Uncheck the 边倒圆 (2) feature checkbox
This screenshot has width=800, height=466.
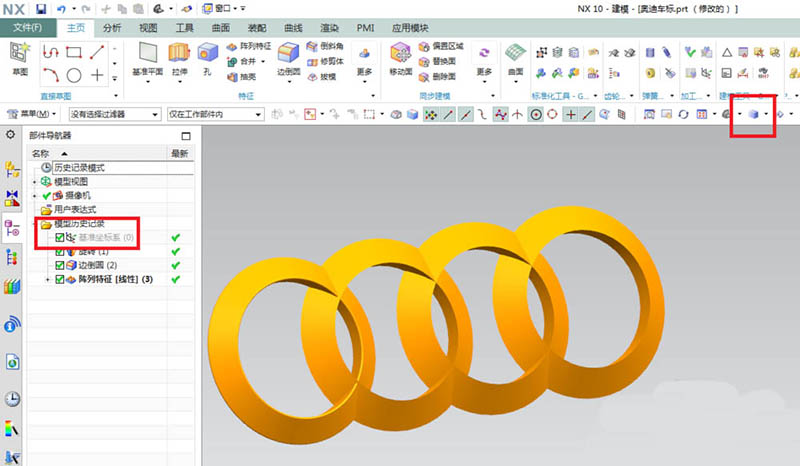[60, 265]
